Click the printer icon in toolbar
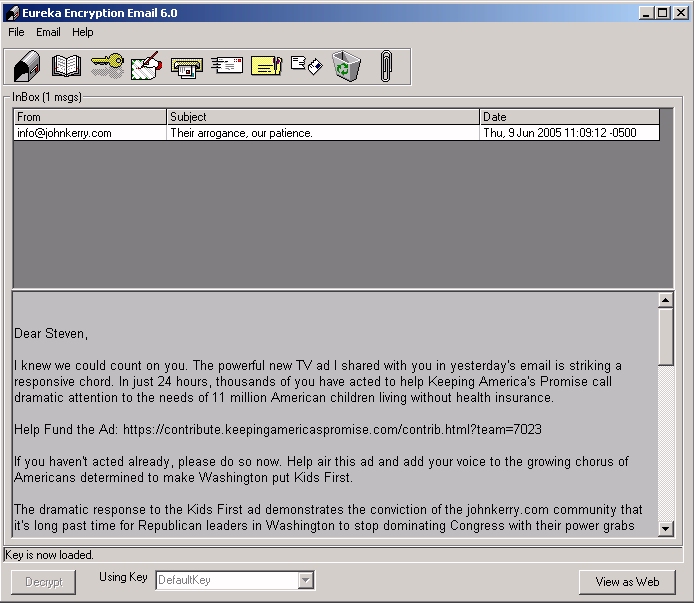The width and height of the screenshot is (694, 603). coord(187,68)
